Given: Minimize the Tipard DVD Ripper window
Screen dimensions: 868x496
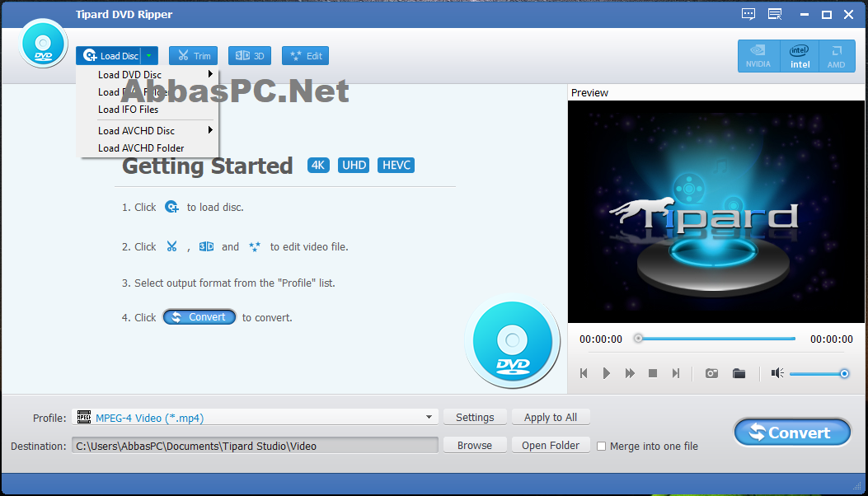Looking at the screenshot, I should [x=805, y=15].
